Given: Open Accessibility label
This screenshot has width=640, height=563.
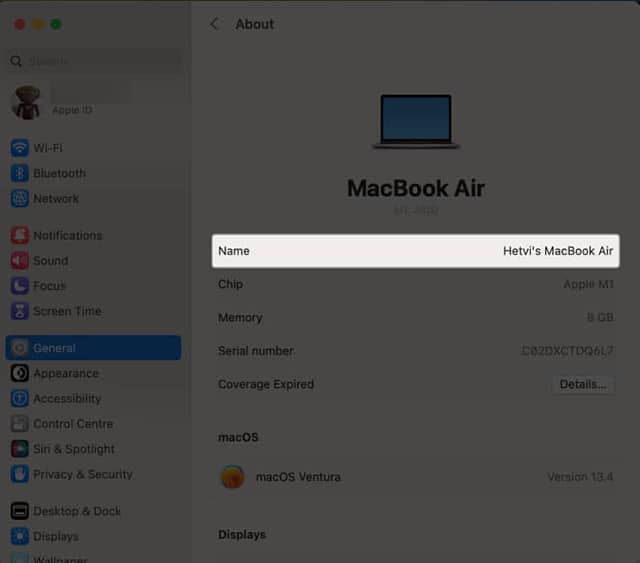Looking at the screenshot, I should [67, 398].
